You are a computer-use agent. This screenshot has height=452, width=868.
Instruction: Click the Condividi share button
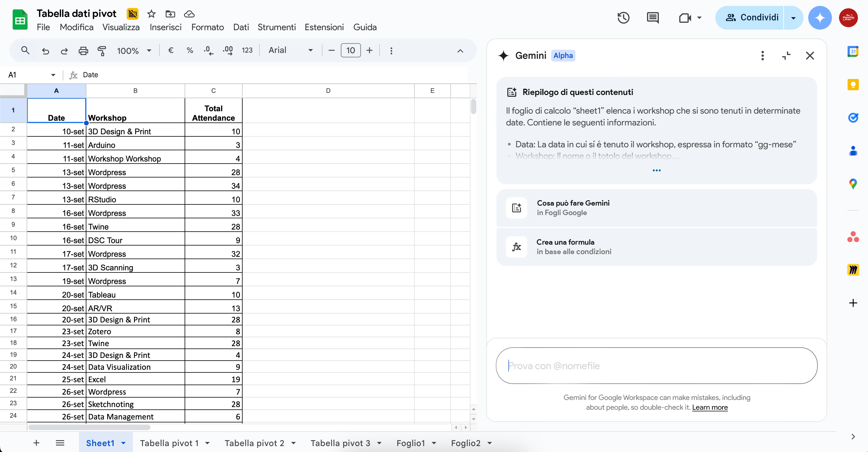[751, 17]
